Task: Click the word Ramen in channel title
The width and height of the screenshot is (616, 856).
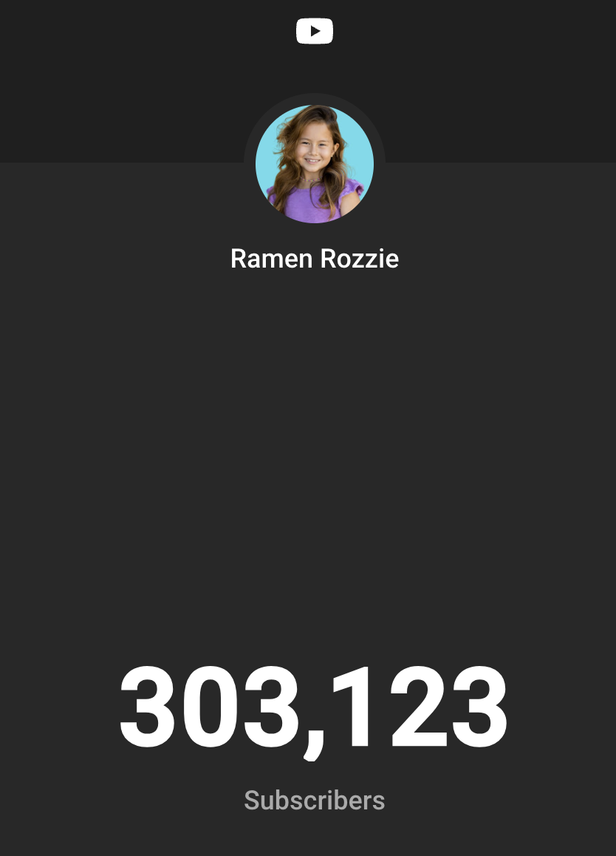Action: [x=271, y=259]
